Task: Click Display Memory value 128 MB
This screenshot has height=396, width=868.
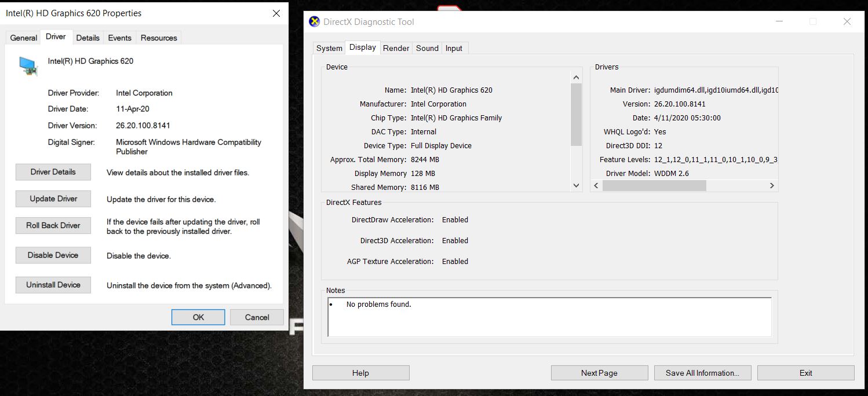Action: (x=422, y=173)
